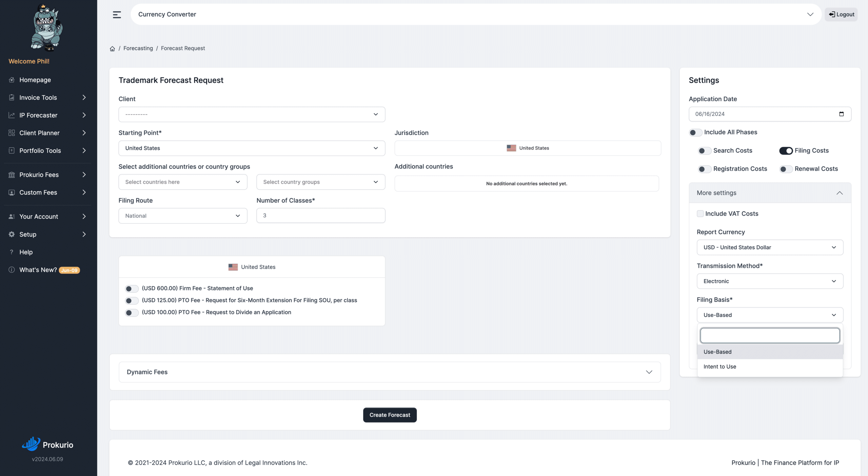Click the Custom Fees icon
The image size is (868, 476).
coord(12,192)
